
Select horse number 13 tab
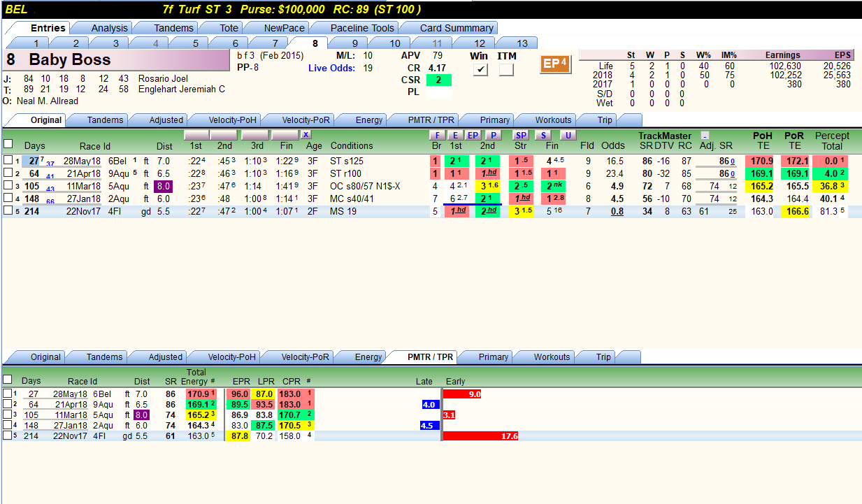point(522,43)
